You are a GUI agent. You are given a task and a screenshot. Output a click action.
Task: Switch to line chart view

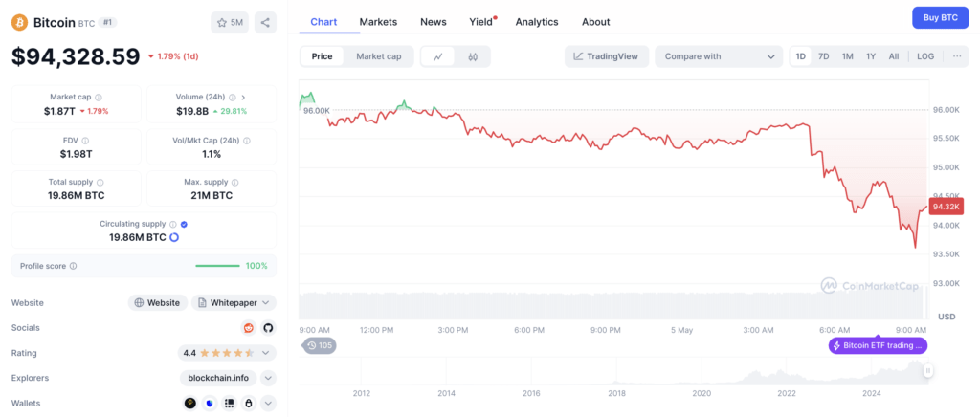[438, 56]
